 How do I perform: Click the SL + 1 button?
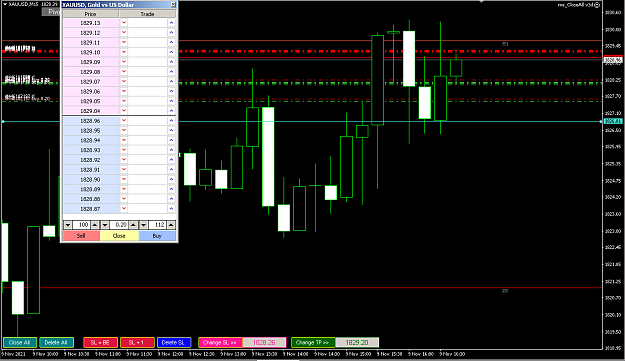coord(137,343)
